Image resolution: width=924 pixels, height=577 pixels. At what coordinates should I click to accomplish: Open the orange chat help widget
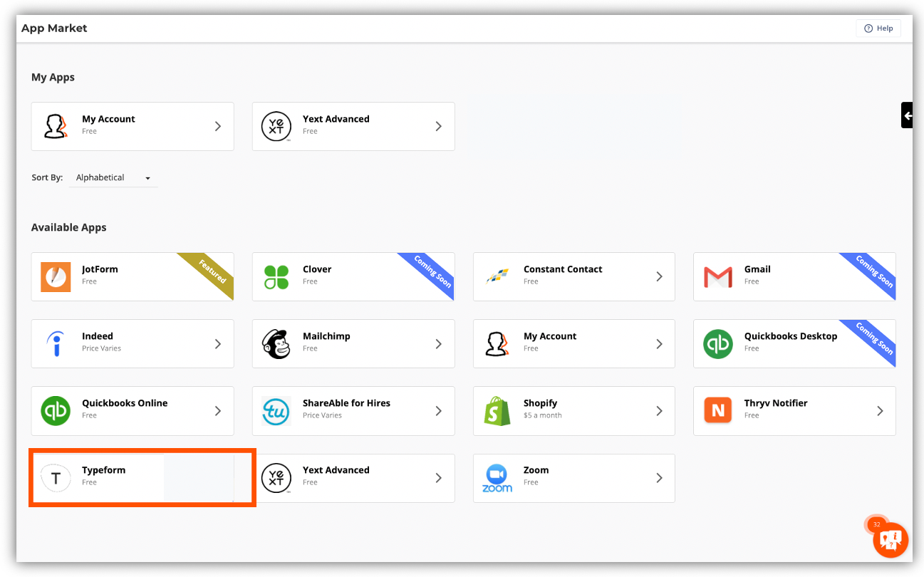[x=891, y=540]
